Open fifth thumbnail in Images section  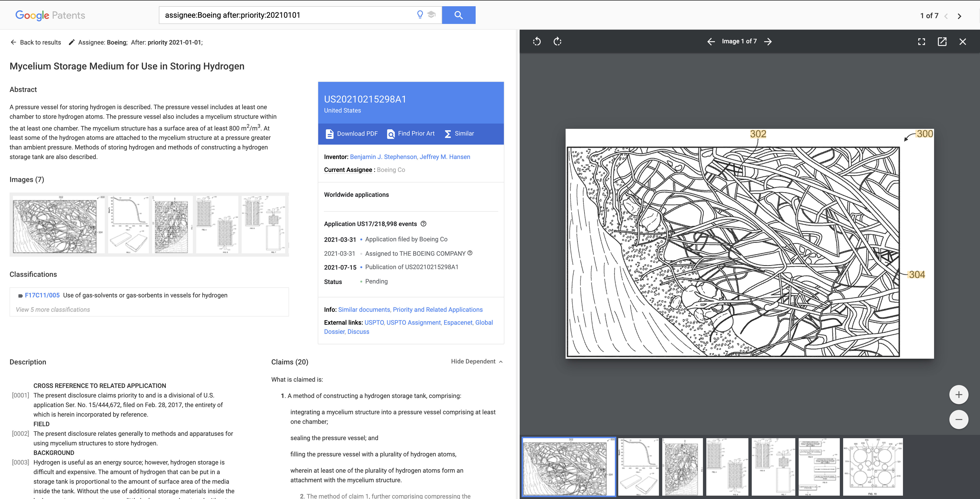[x=264, y=224]
